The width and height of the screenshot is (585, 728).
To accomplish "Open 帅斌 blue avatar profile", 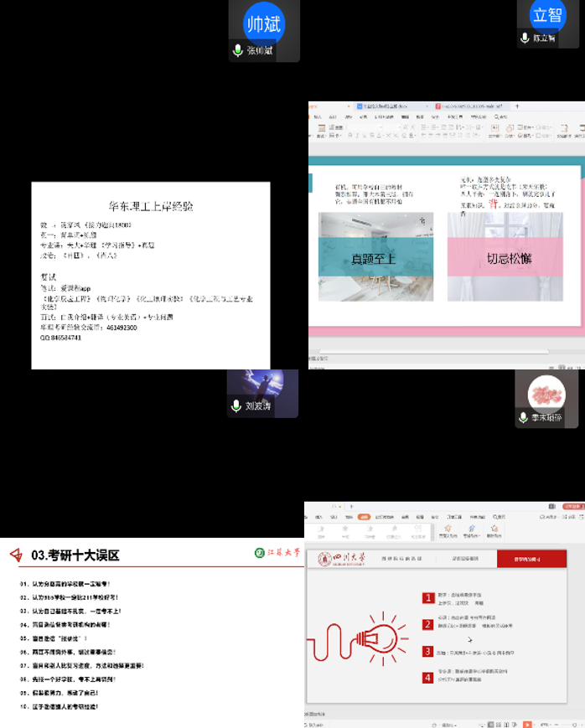I will (264, 21).
